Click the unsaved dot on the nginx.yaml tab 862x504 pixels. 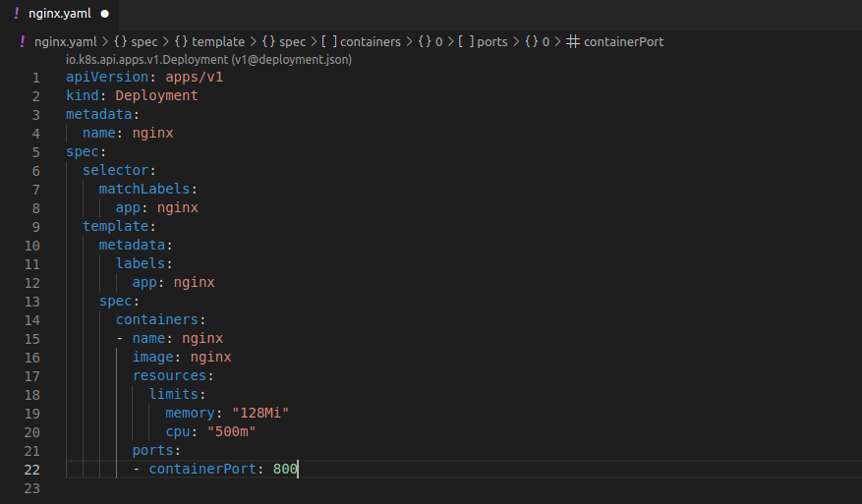[x=103, y=15]
